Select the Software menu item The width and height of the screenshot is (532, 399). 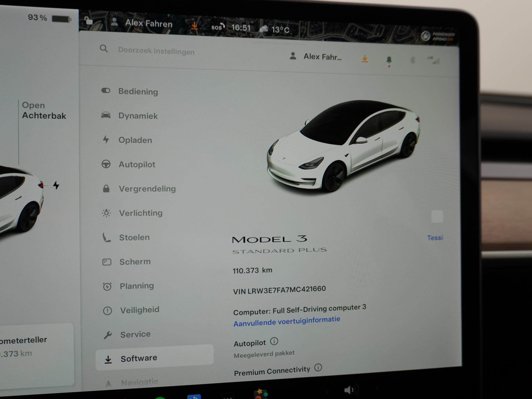coord(155,357)
